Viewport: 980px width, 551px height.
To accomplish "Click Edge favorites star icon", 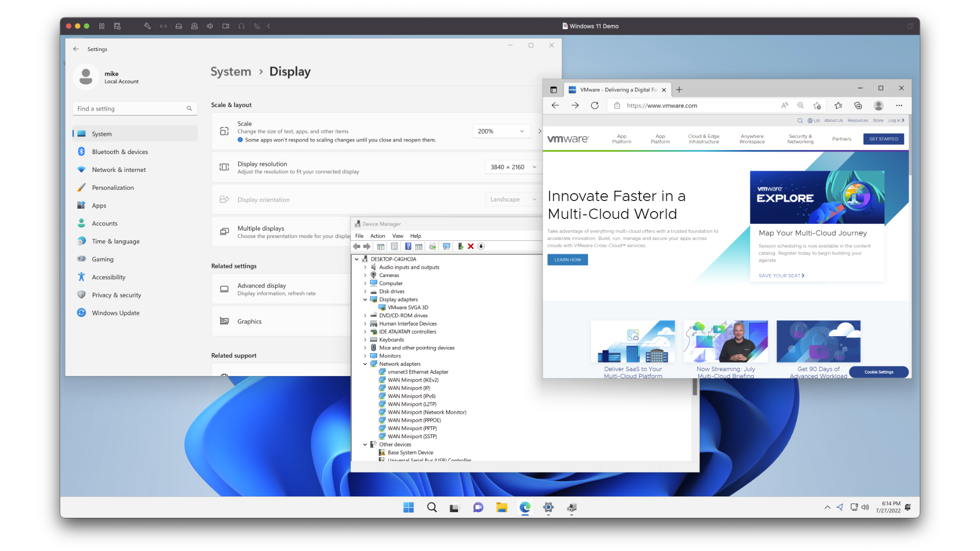I will pyautogui.click(x=838, y=106).
